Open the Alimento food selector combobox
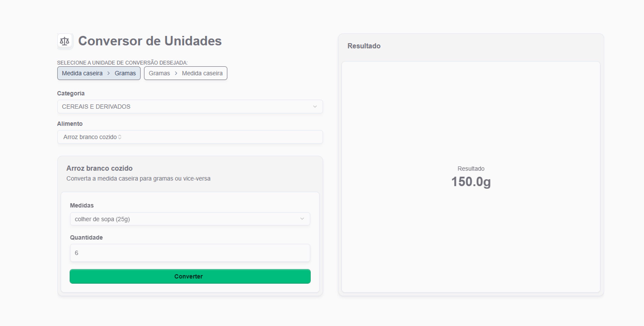Screen dimensions: 644x326 pos(190,137)
